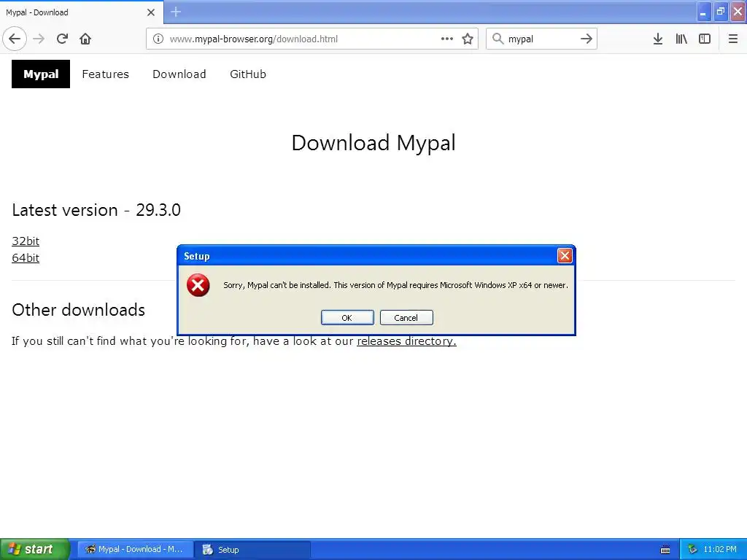Screen dimensions: 747x560
Task: Reload the current page
Action: click(62, 39)
